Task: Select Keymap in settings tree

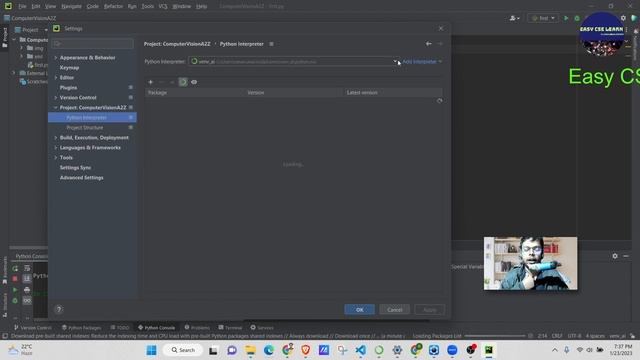Action: coord(69,68)
